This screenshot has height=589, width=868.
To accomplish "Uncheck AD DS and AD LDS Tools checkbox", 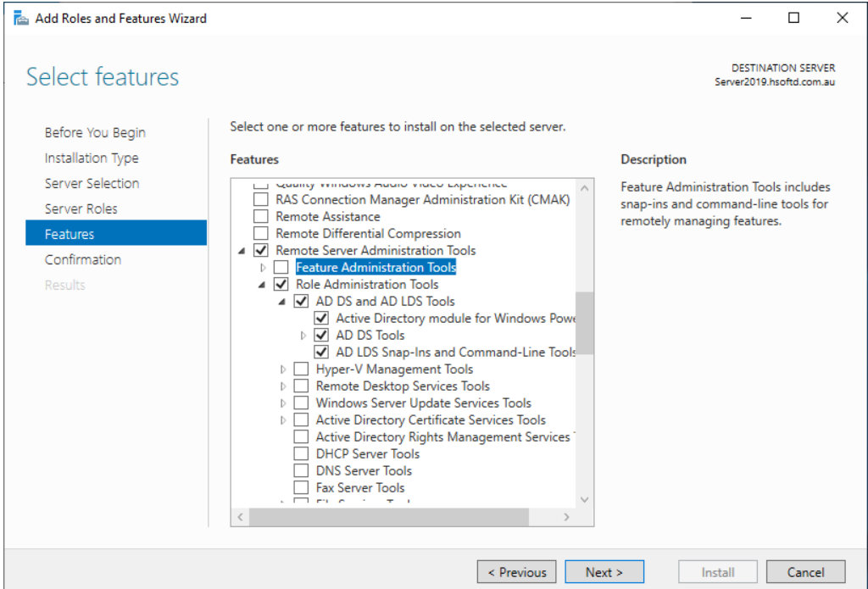I will tap(301, 301).
